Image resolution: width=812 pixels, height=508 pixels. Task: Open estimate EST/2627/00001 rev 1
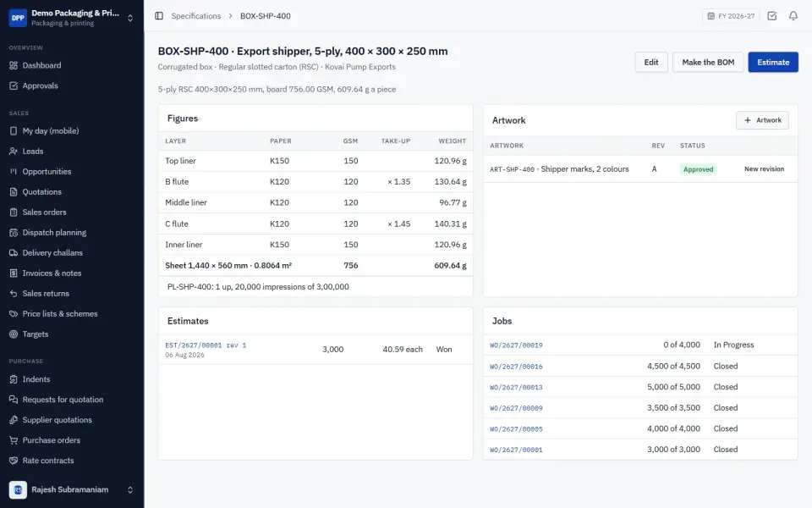(206, 345)
